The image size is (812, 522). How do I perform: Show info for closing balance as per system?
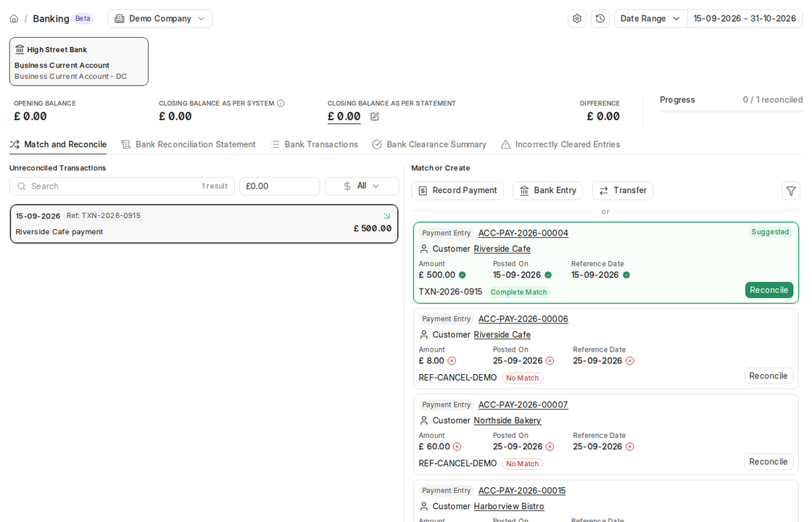click(x=281, y=103)
